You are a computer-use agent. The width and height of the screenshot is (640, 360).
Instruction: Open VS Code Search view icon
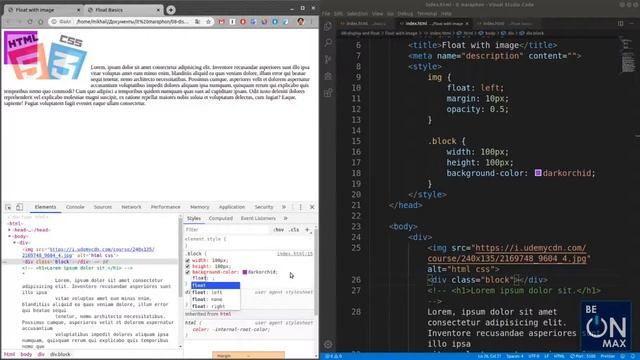click(328, 42)
